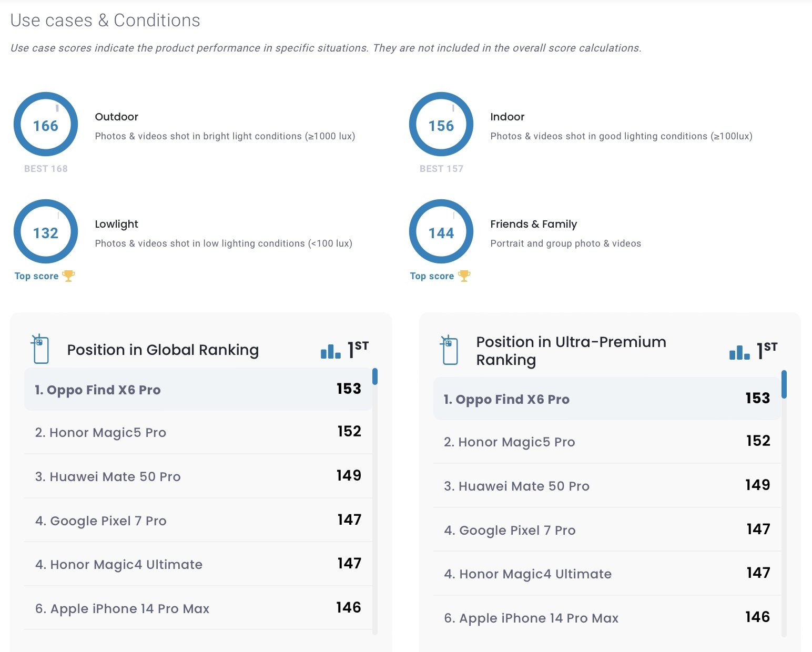
Task: Click the trophy icon under Lowlight
Action: pos(68,276)
